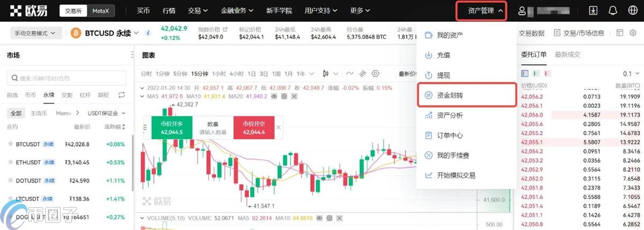The width and height of the screenshot is (644, 230).
Task: Select combined order book view icon
Action: [524, 73]
